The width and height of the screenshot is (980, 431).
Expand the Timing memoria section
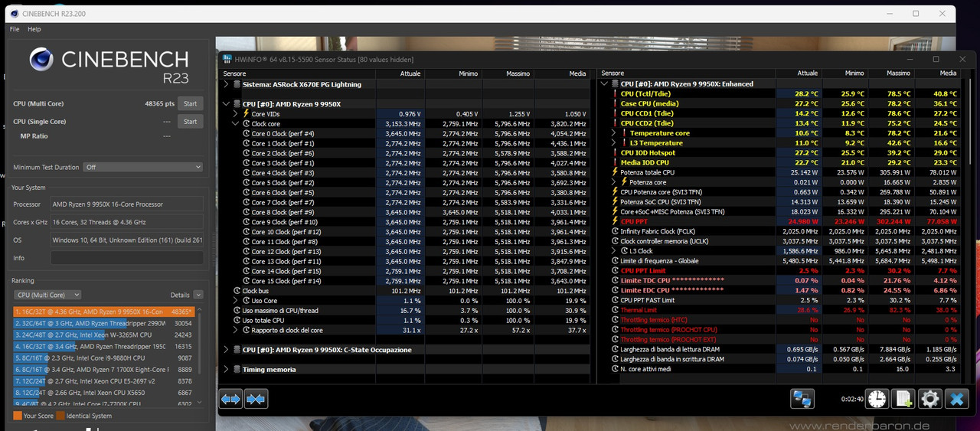pos(227,369)
